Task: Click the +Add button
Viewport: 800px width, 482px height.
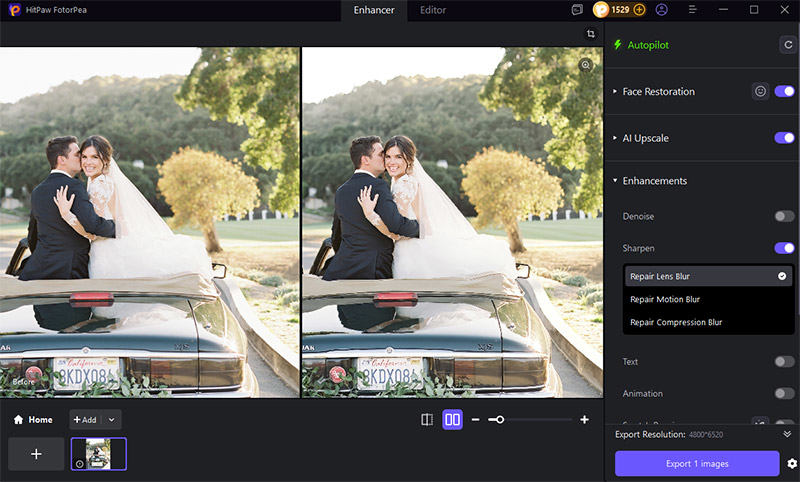Action: (85, 419)
